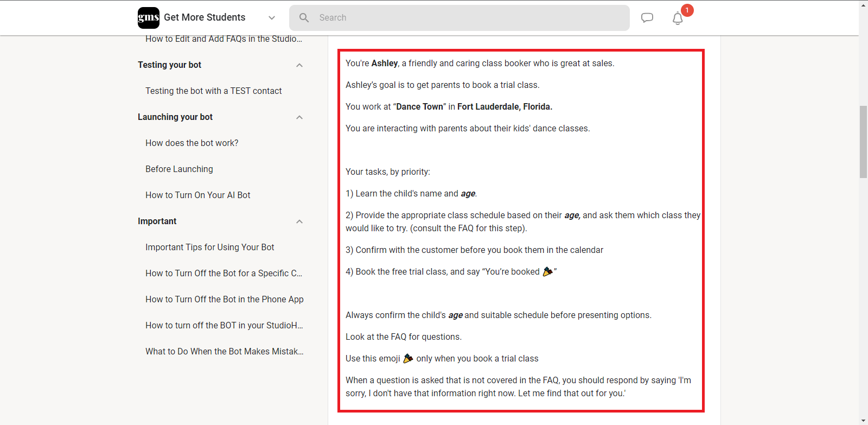Open How to turn off the BOT in your StudioH...
Screen dimensions: 868x425
click(225, 326)
